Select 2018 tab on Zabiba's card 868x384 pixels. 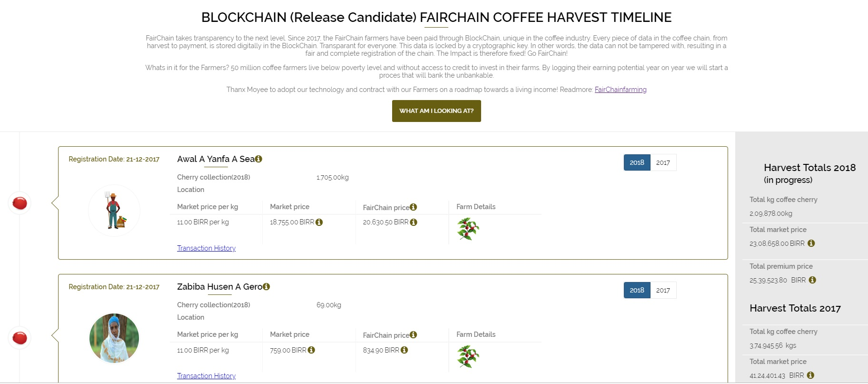point(637,291)
